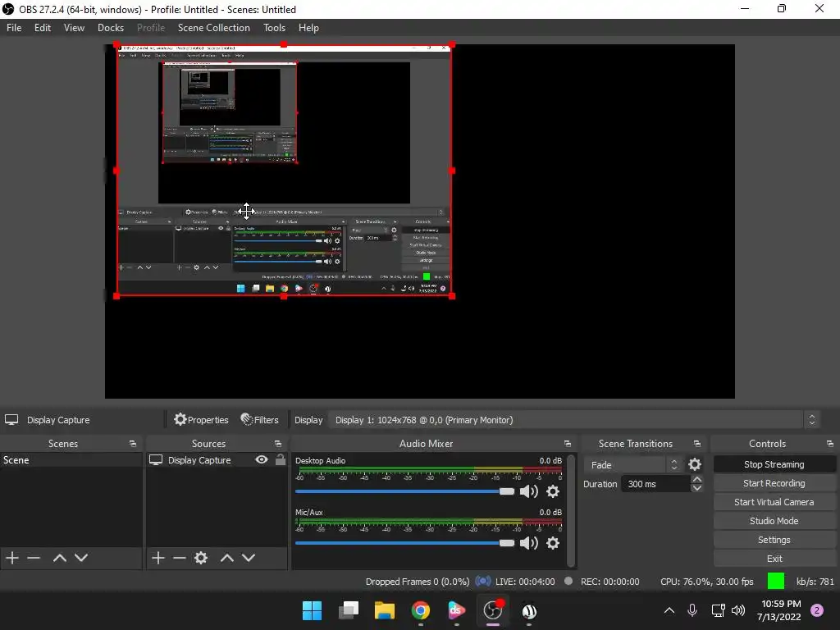
Task: Show hidden system tray icons chevron
Action: point(669,610)
